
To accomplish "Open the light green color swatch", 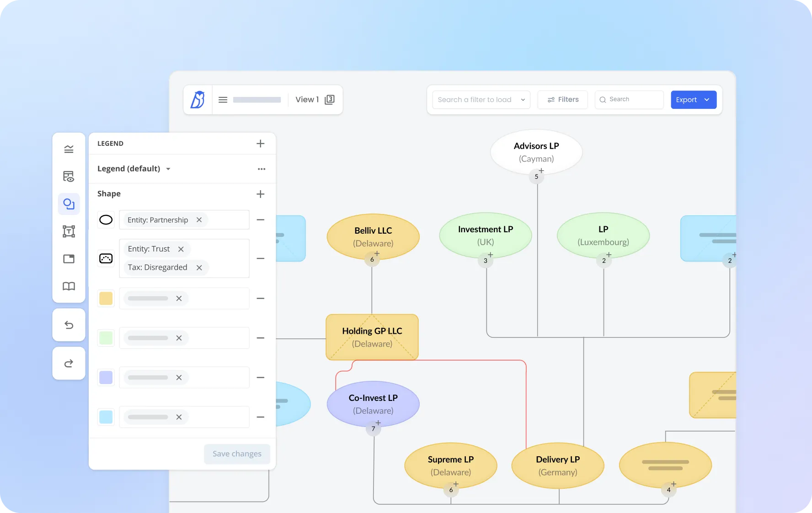I will [106, 338].
